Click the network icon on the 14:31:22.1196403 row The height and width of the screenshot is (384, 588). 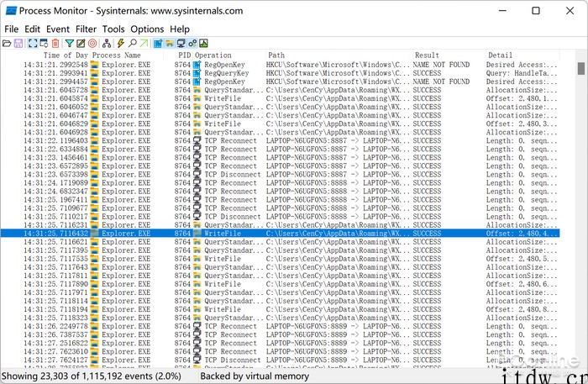point(197,140)
